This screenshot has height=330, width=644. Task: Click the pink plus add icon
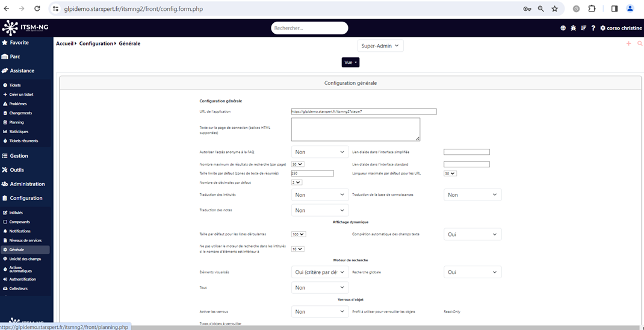(628, 43)
